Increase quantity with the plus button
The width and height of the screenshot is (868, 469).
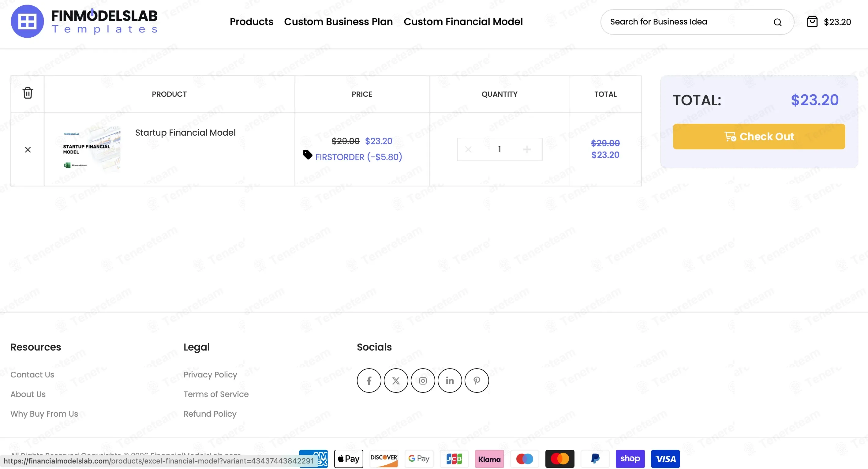tap(527, 149)
